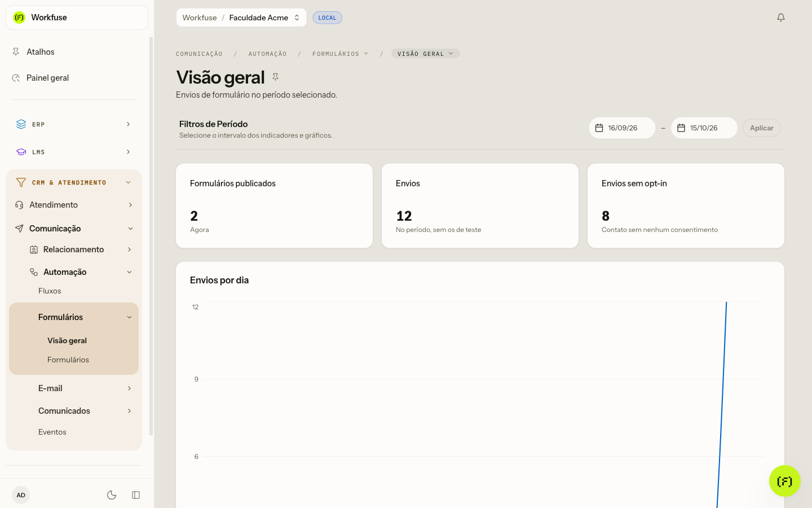Expand the ERP section

coord(129,124)
